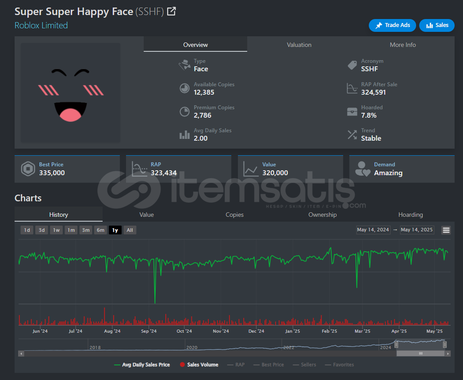Toggle the Avg Daily Sales Price legend
The image size is (463, 380).
click(x=142, y=365)
